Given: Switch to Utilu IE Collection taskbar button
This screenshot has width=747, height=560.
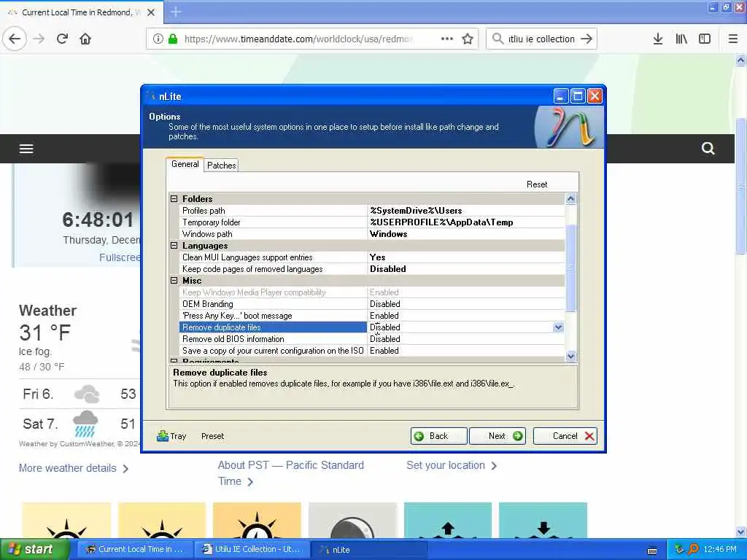Looking at the screenshot, I should 251,549.
